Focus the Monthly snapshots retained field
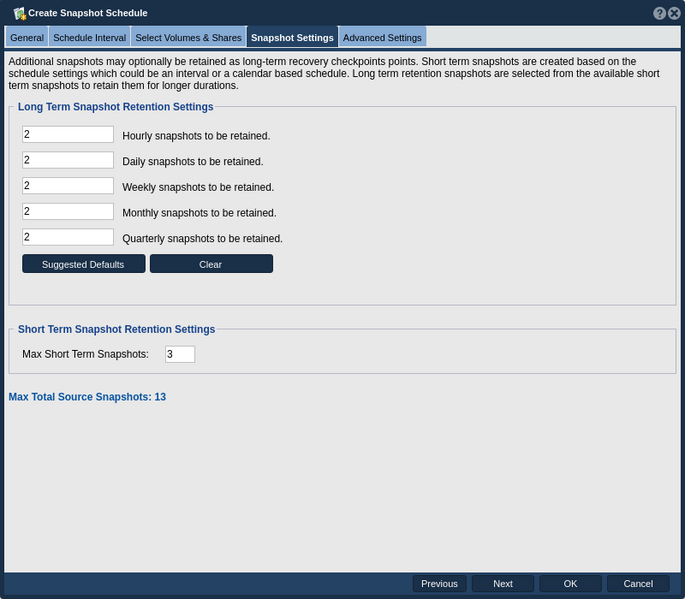Viewport: 685px width, 599px height. pyautogui.click(x=68, y=212)
